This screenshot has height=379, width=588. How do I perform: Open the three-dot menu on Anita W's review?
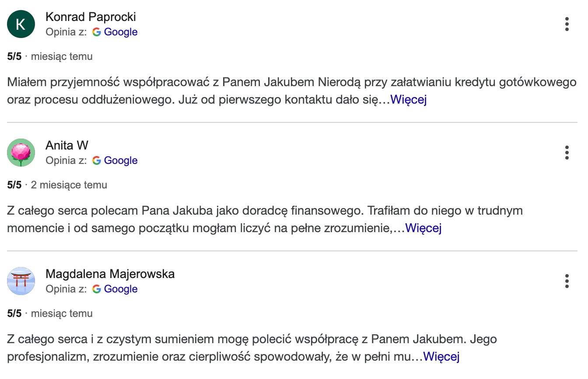tap(567, 153)
